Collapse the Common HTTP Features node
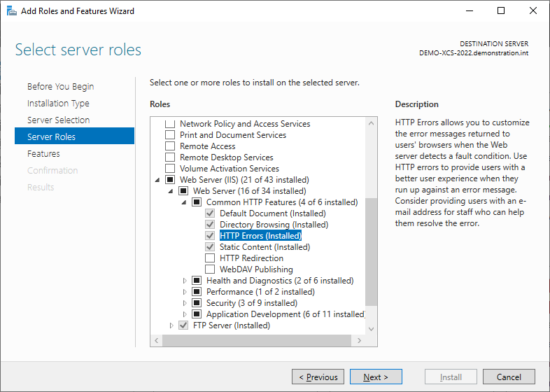This screenshot has height=392, width=550. coord(184,202)
